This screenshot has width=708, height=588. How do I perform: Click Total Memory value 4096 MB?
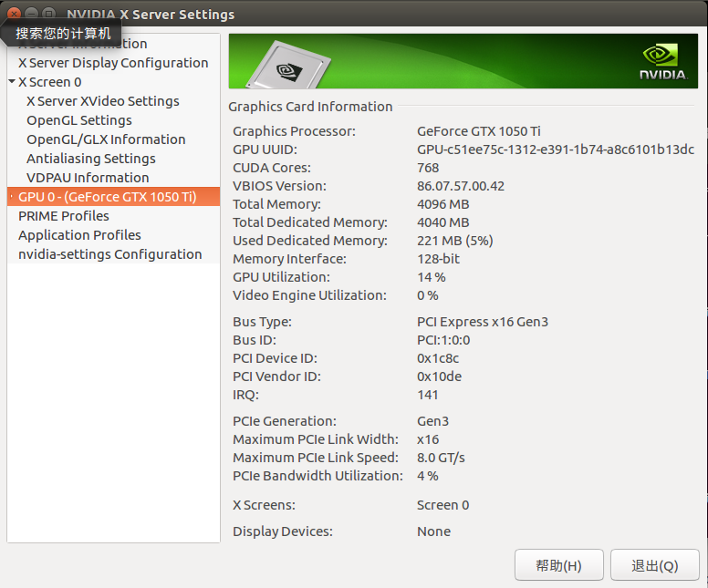tap(442, 204)
